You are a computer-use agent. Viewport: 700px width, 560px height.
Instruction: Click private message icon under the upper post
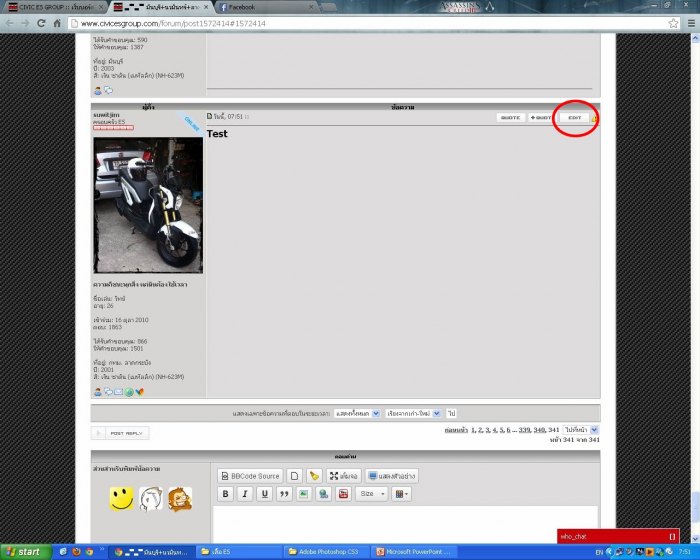108,91
